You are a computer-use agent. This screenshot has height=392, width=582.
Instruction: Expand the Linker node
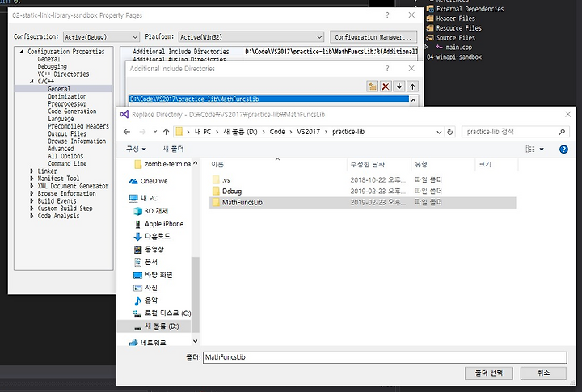coord(32,171)
